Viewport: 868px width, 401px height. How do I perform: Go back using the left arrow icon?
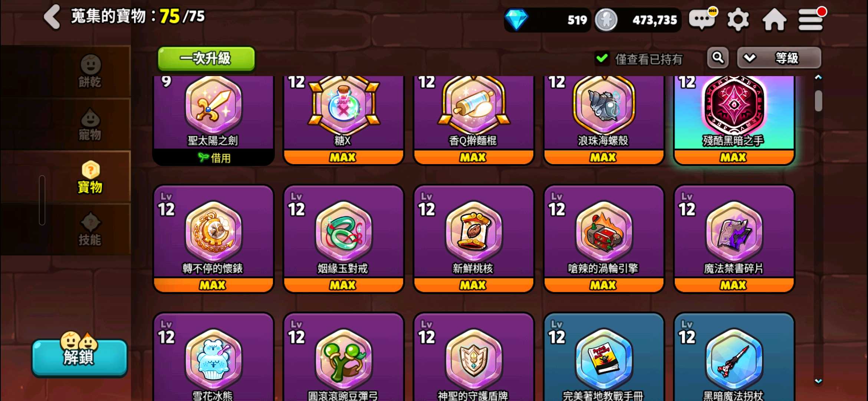(52, 17)
